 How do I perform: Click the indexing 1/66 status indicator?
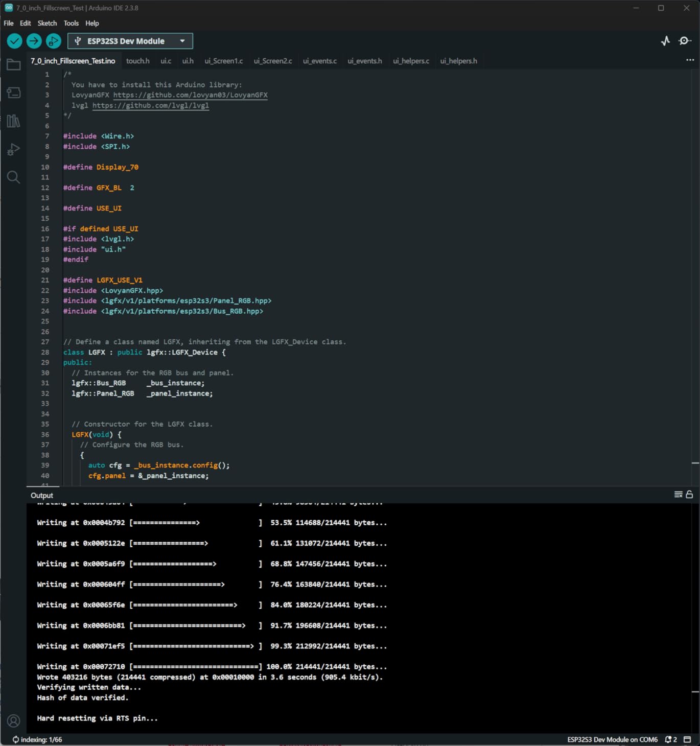click(37, 739)
